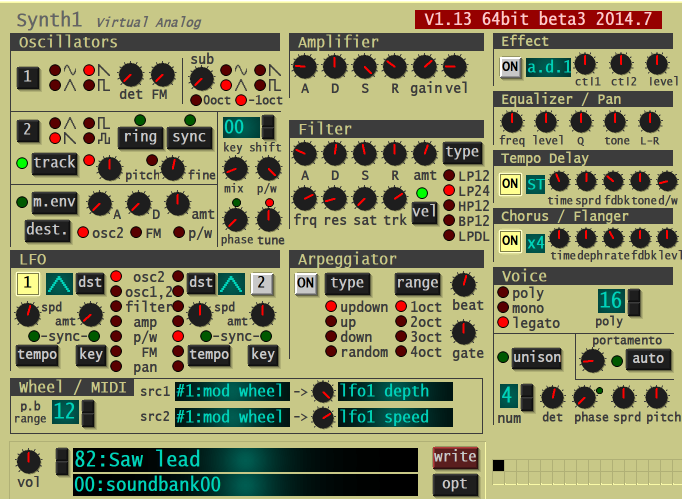Toggle the Tempo Delay ON switch
This screenshot has width=682, height=499.
coord(510,184)
